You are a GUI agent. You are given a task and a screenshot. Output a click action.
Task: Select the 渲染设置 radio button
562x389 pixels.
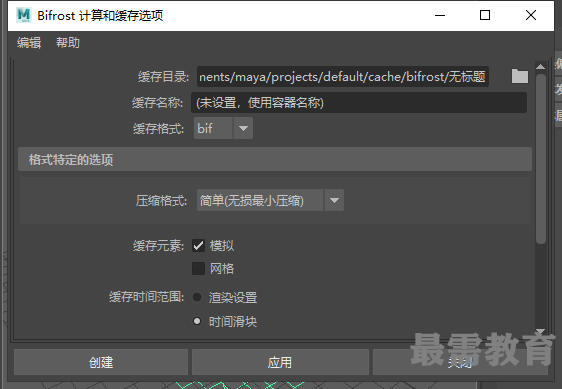point(197,297)
